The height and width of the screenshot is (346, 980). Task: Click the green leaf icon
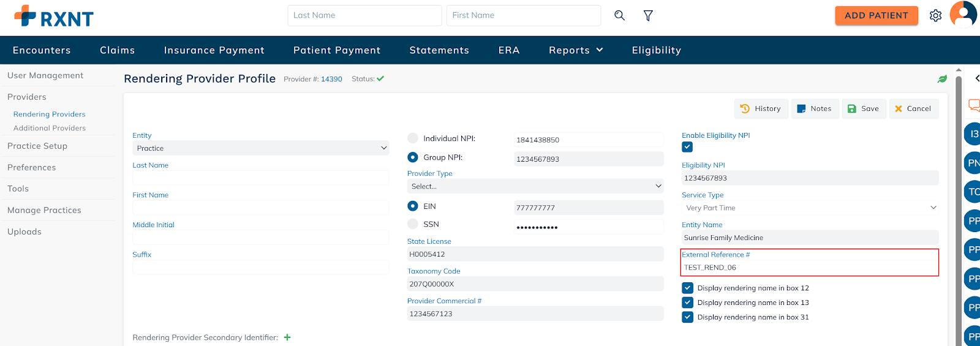(x=942, y=79)
